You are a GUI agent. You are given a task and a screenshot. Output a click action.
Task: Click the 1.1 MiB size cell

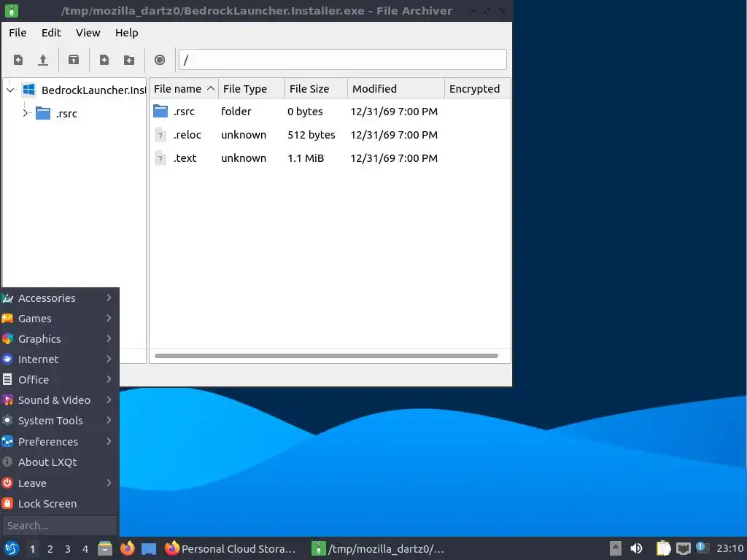click(306, 158)
